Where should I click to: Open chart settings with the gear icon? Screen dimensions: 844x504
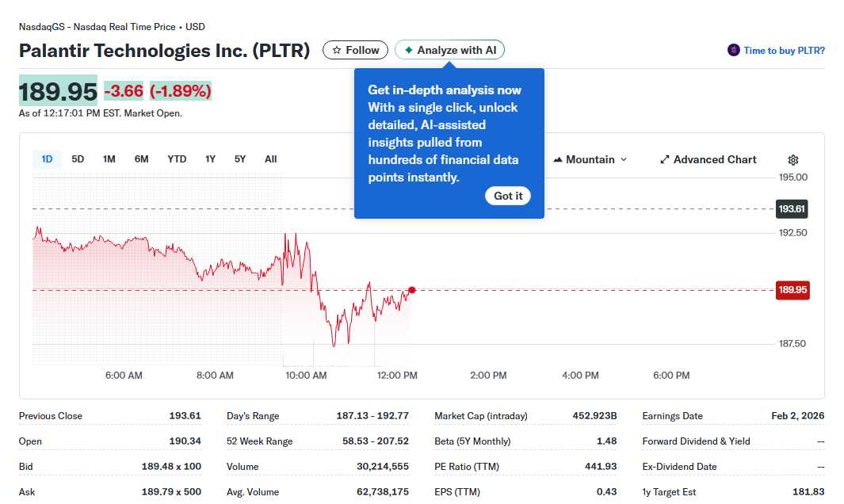792,159
